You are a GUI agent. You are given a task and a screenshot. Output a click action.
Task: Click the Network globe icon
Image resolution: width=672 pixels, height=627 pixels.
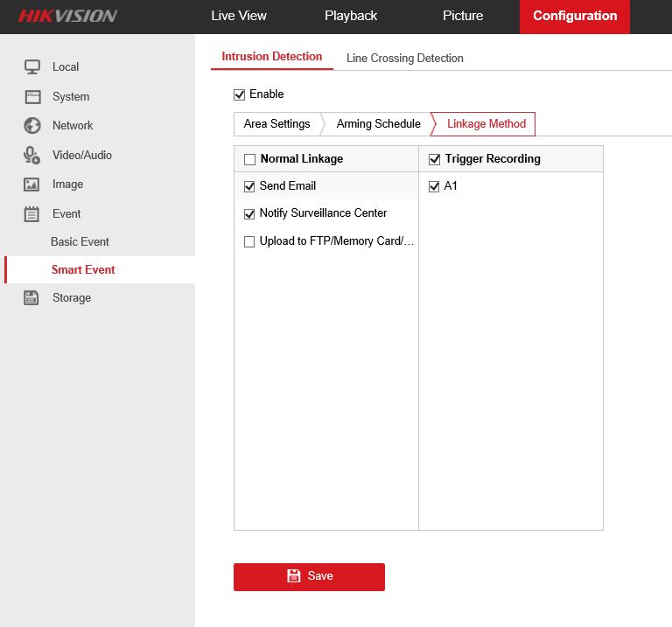(x=32, y=125)
